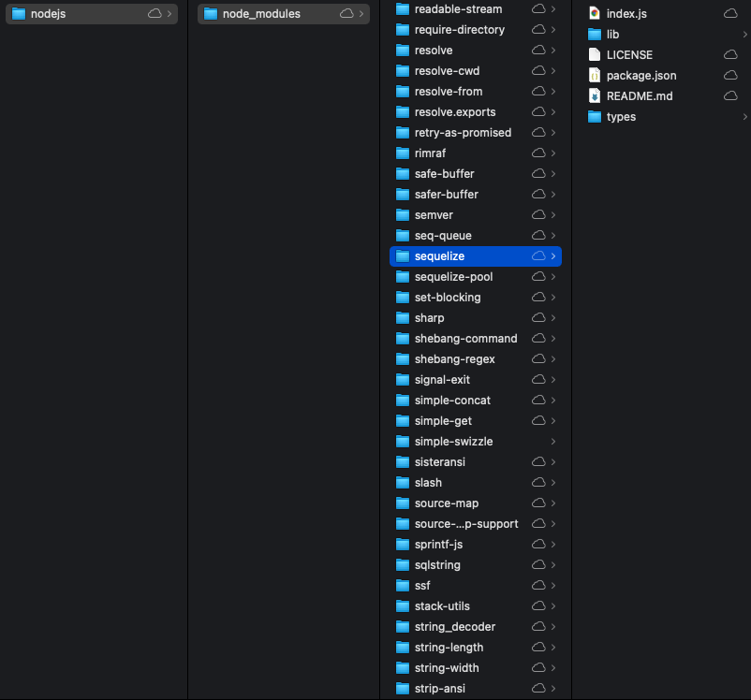Select the text label LICENSE
751x700 pixels.
point(629,55)
